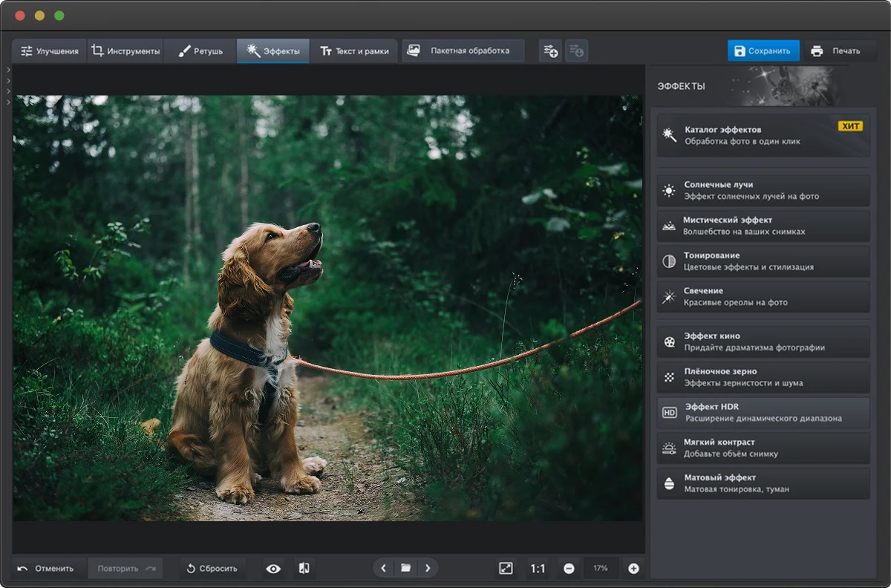Toggle before/after compare view icon

pos(304,569)
